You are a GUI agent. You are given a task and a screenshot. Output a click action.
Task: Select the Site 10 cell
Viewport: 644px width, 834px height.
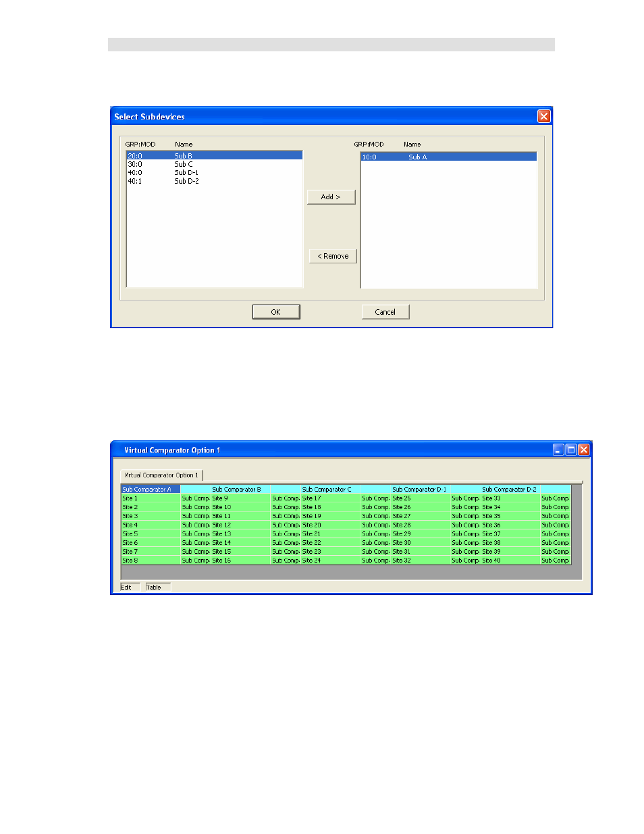240,507
